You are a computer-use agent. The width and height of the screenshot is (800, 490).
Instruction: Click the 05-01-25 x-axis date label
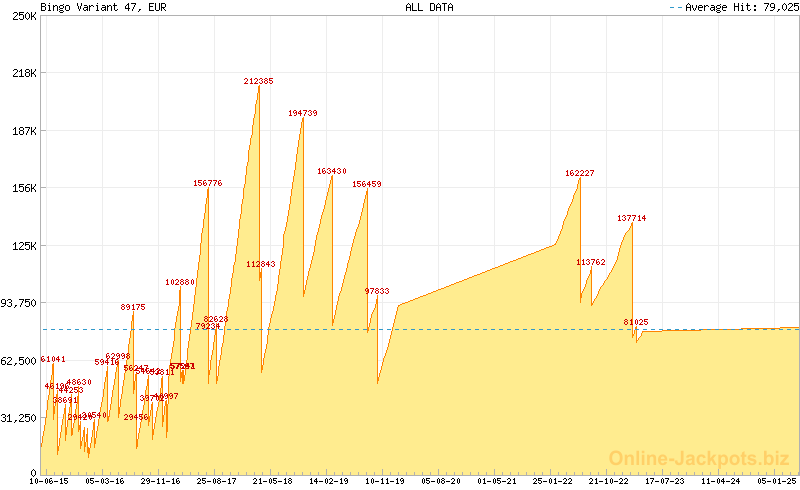[776, 481]
